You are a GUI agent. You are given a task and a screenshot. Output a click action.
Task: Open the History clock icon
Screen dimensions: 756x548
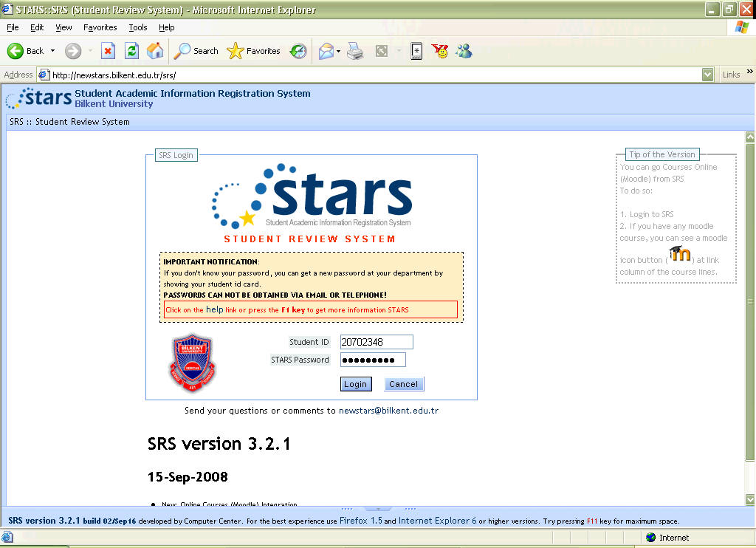click(298, 51)
